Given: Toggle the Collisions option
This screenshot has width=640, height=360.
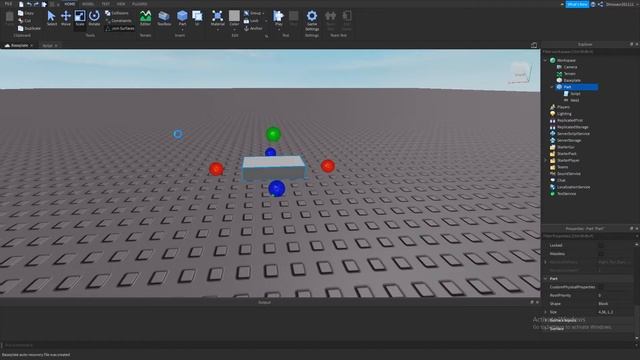Looking at the screenshot, I should [x=117, y=13].
